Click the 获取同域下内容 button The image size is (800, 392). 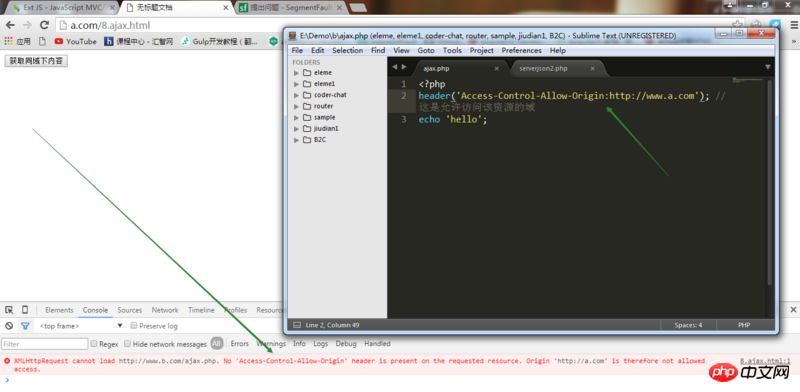[36, 61]
